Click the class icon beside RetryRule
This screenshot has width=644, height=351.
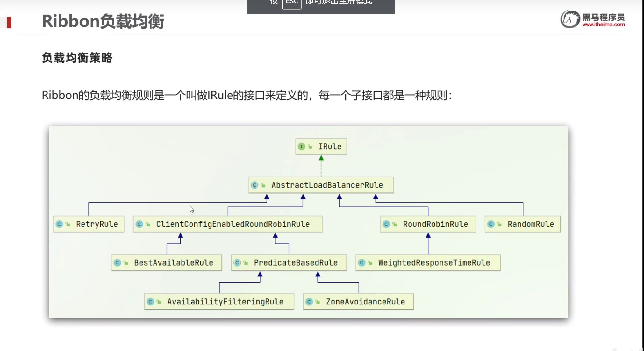tap(59, 224)
